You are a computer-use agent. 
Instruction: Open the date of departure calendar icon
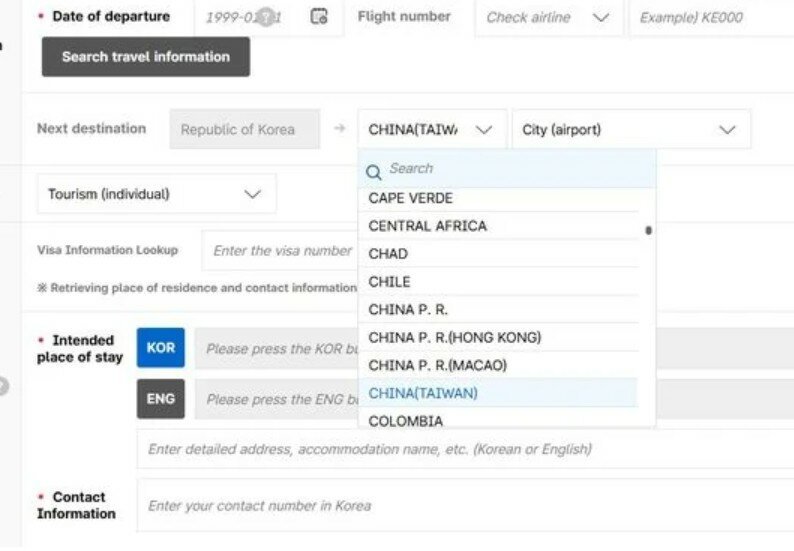[319, 16]
